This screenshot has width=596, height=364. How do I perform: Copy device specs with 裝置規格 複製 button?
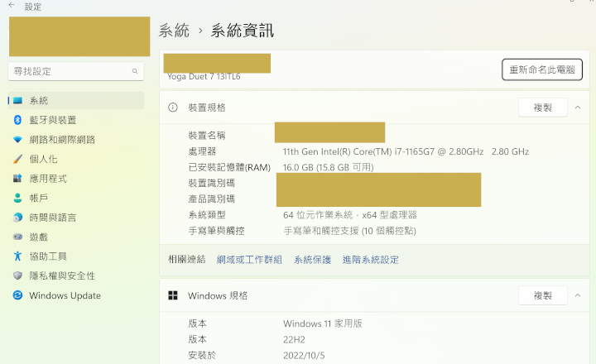coord(543,108)
